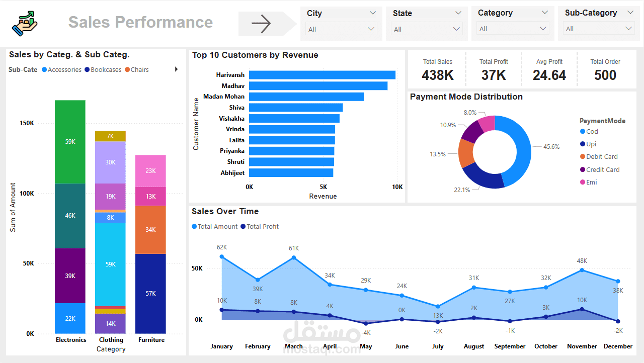This screenshot has height=363, width=644.
Task: Click the July 13K data point
Action: pos(438,306)
